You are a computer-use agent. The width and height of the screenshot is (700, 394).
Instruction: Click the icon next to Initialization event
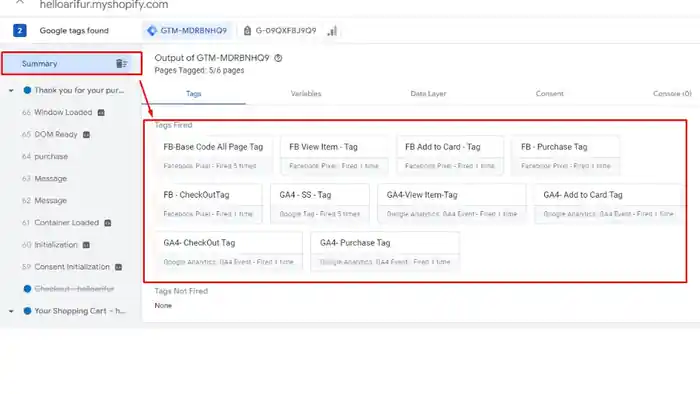pos(86,245)
